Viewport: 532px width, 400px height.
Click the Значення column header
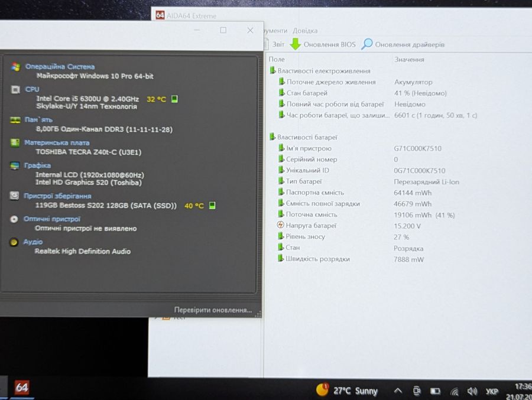pyautogui.click(x=409, y=59)
